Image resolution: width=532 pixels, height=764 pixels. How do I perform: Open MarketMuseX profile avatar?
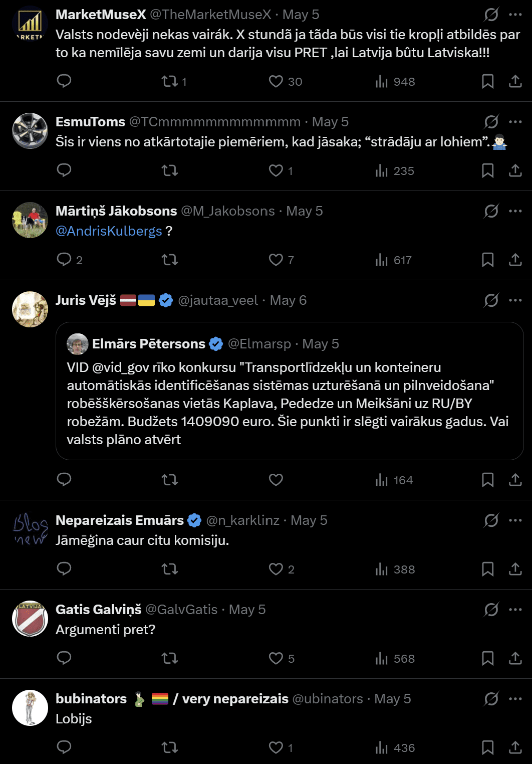[30, 24]
